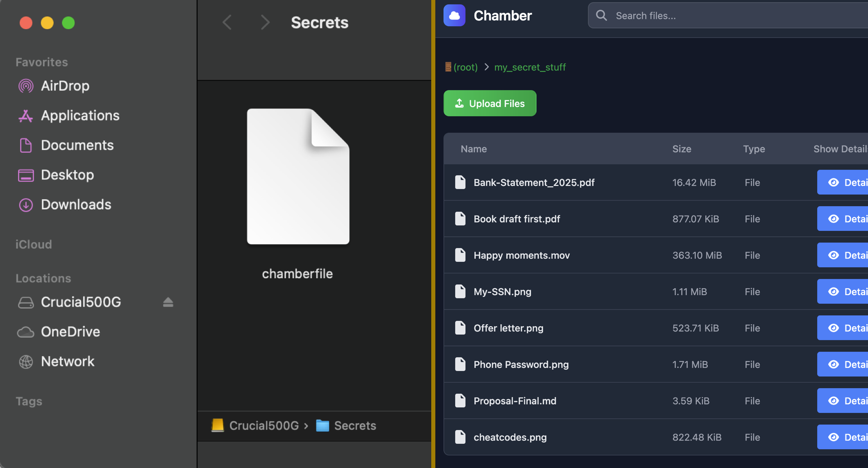Click the search magnifier icon

click(601, 16)
